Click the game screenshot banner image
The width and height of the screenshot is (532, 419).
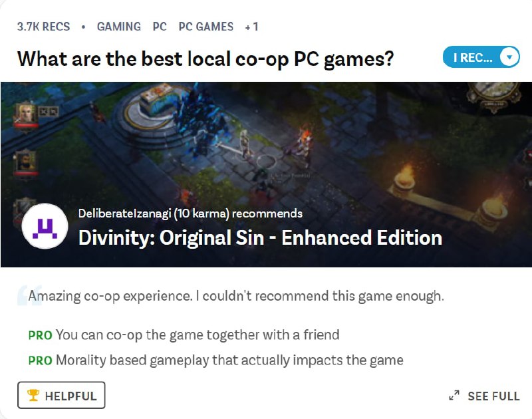267,174
